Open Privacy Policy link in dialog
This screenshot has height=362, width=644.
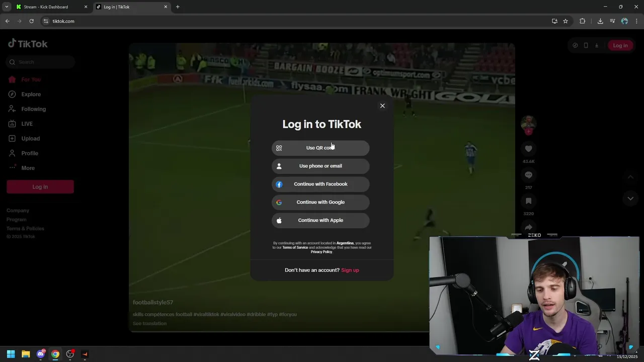coord(321,251)
